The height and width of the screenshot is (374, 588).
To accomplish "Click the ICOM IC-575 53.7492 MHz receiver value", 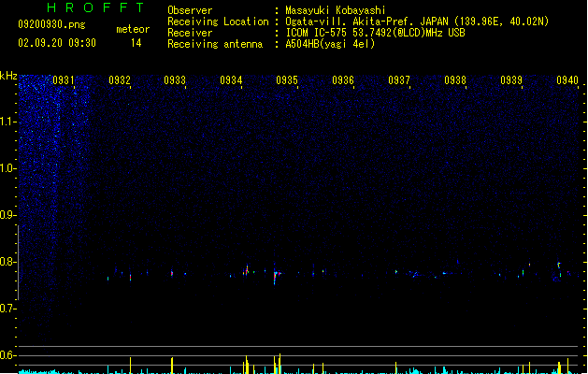I will 376,33.
